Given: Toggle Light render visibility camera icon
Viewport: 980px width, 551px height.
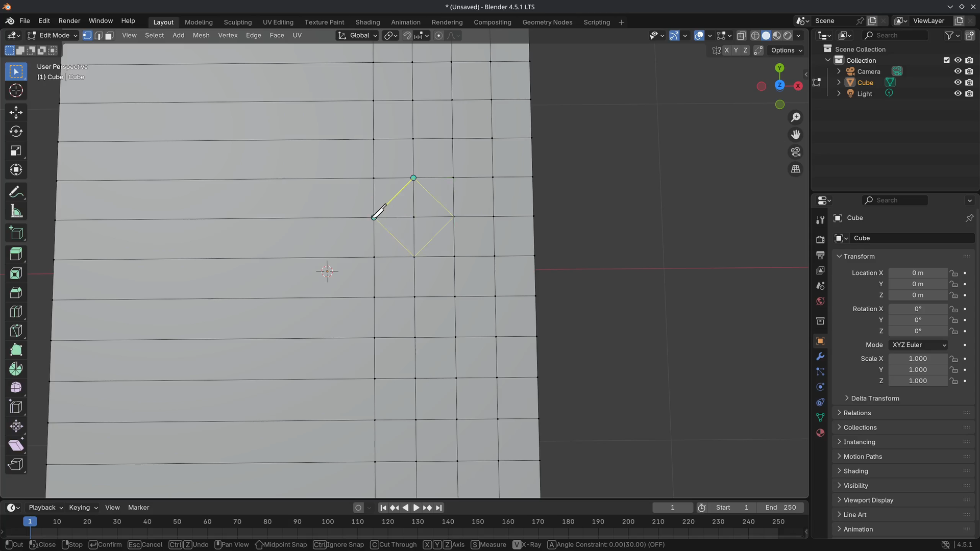Looking at the screenshot, I should pyautogui.click(x=969, y=94).
